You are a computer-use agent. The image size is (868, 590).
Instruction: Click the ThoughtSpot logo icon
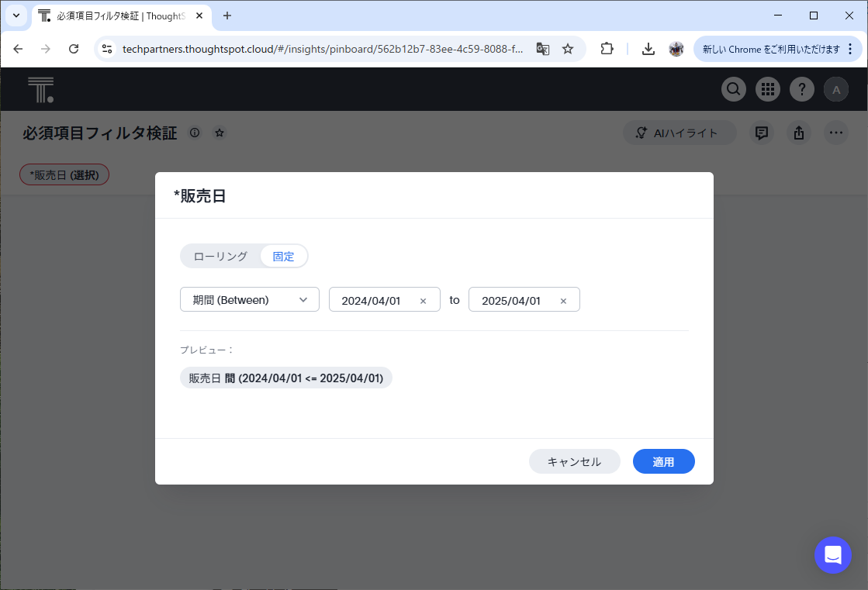coord(40,90)
